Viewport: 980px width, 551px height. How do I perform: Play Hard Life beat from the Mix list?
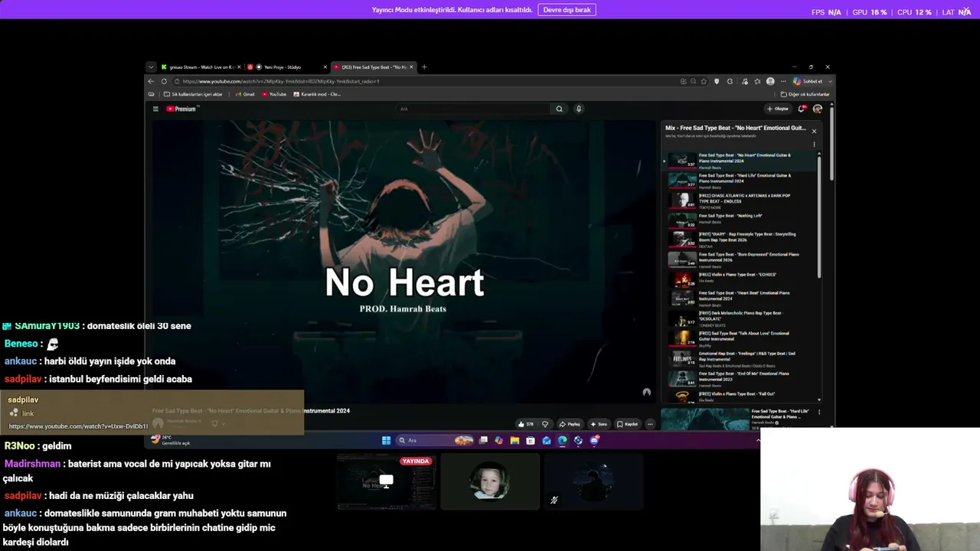click(741, 181)
